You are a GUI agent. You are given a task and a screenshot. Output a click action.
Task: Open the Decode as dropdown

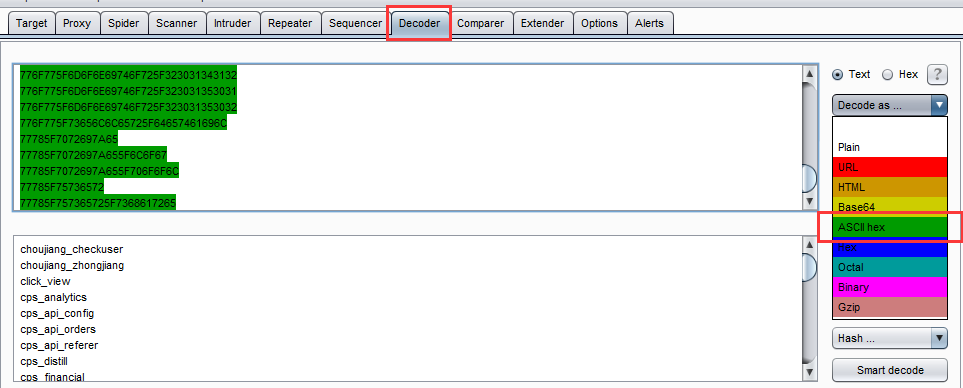890,105
